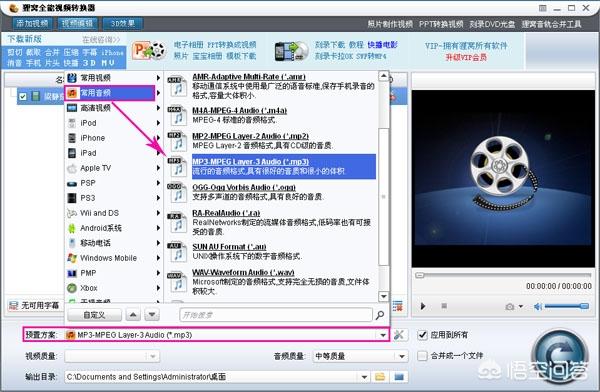Click the move-up arrow beside 自定义
600x392 pixels.
(x=133, y=315)
